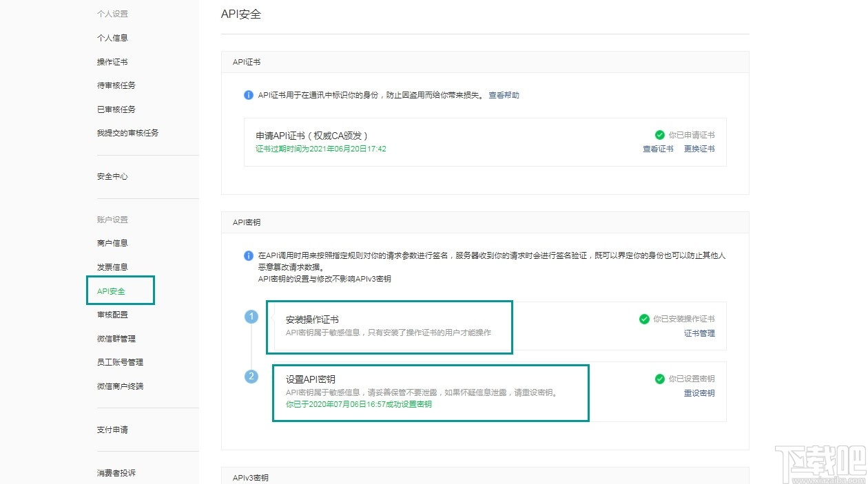Click the blue info icon in API密钥 section
The height and width of the screenshot is (484, 868).
pos(249,255)
